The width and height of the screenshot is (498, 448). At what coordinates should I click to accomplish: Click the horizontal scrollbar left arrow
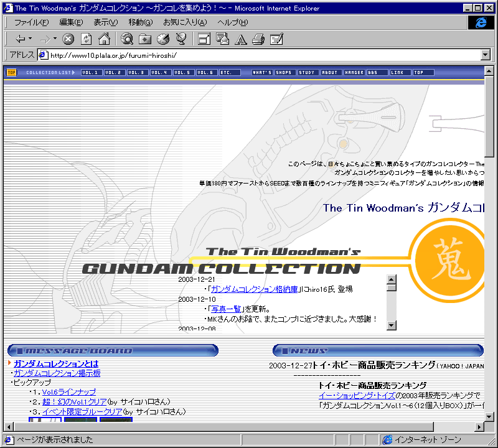pos(9,427)
